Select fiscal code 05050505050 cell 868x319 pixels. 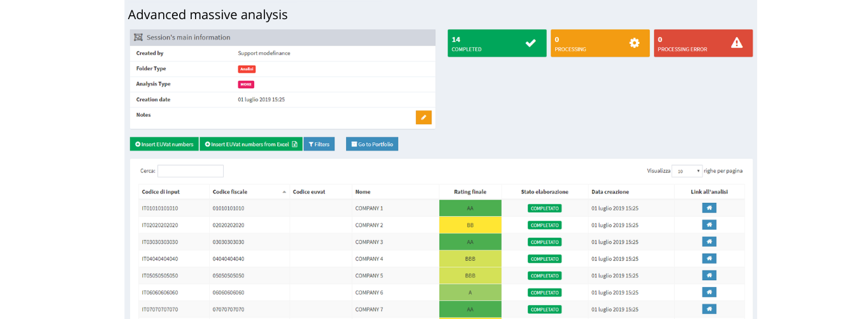(249, 276)
